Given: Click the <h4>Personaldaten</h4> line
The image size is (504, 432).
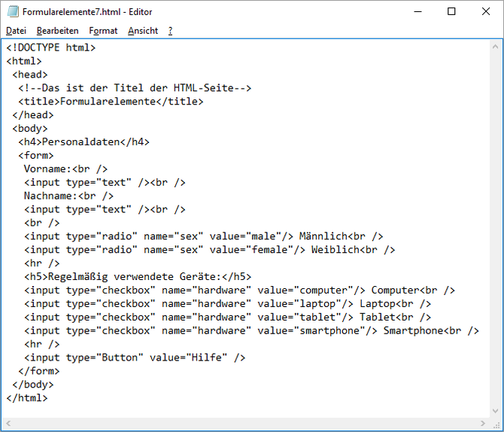Looking at the screenshot, I should (83, 142).
